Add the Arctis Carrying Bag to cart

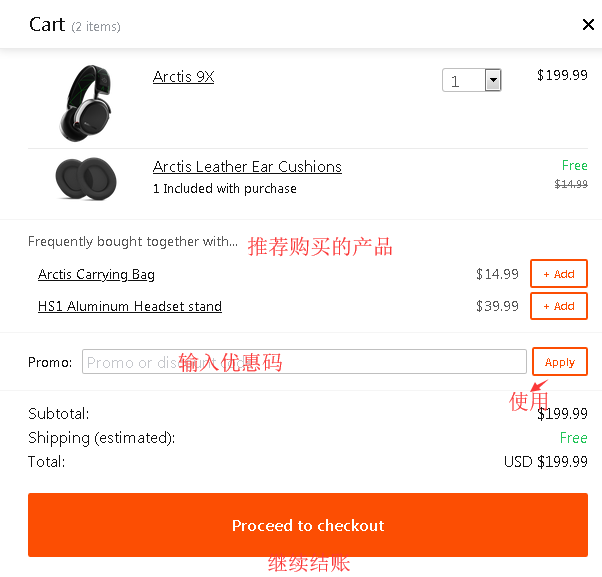click(x=558, y=274)
